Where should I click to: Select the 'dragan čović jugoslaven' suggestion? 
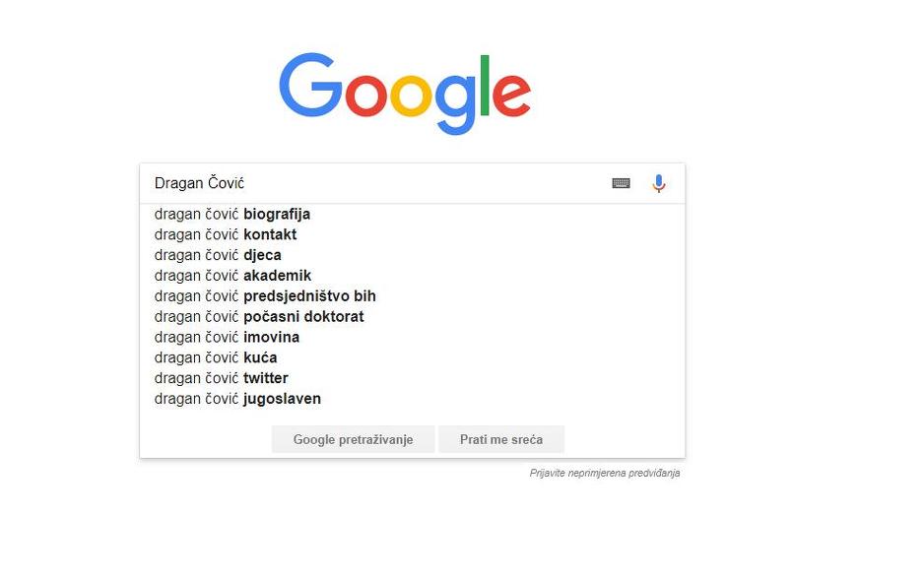tap(237, 399)
